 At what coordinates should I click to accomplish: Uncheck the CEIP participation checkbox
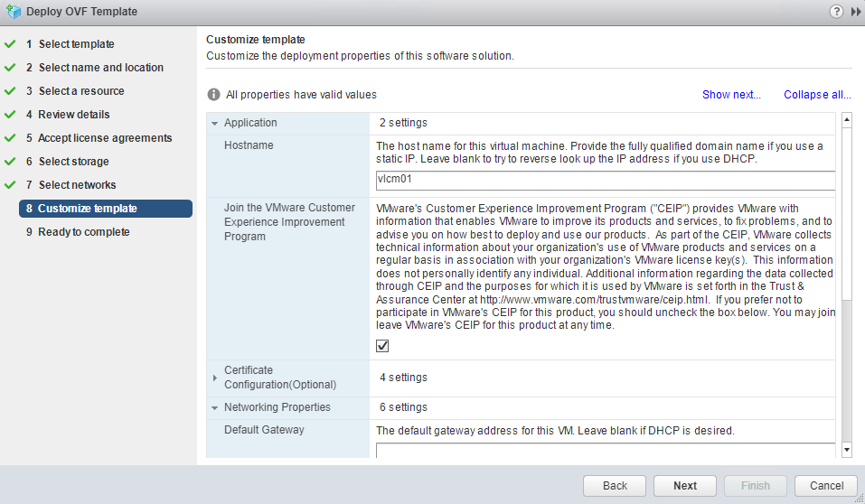point(382,346)
